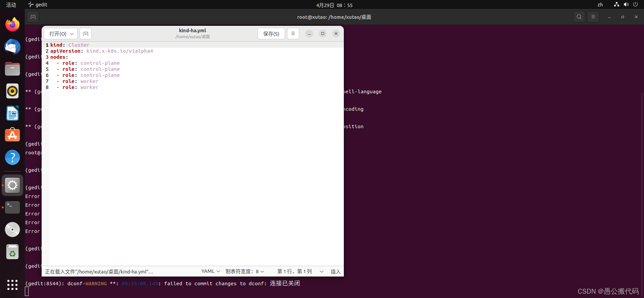Click line 1 'kind: Cluster'
This screenshot has width=644, height=298.
[x=70, y=45]
